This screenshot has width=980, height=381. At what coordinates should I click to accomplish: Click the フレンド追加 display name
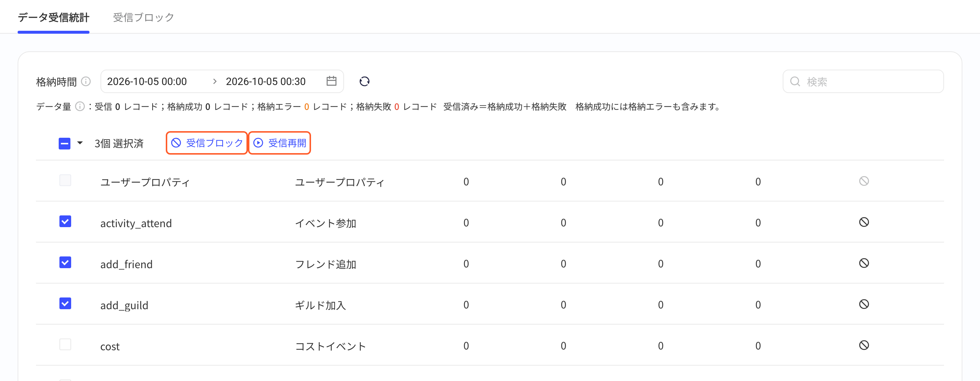coord(326,264)
